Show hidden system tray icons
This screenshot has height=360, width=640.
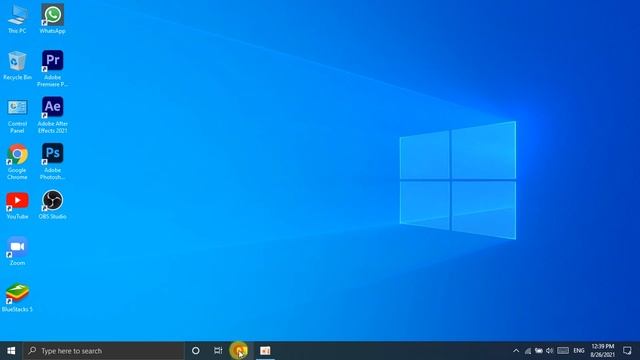[x=516, y=351]
